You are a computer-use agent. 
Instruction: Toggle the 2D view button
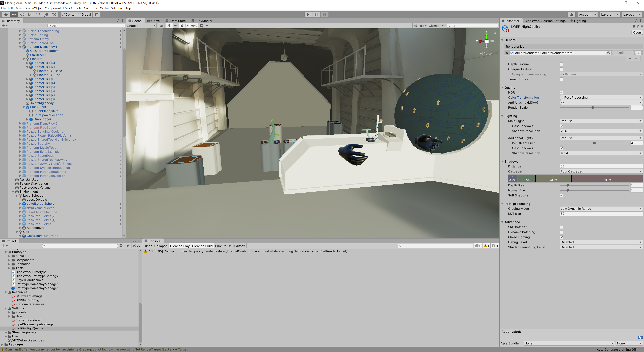(x=161, y=26)
